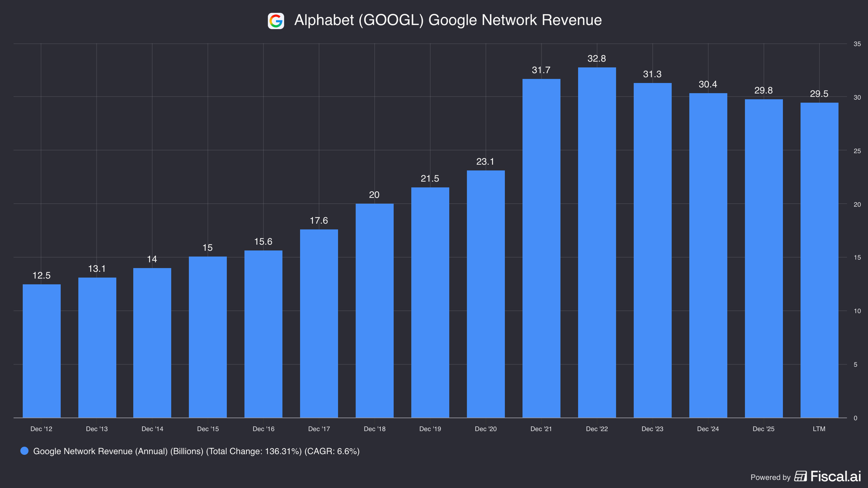Click the Dec '22 x-axis label

597,429
